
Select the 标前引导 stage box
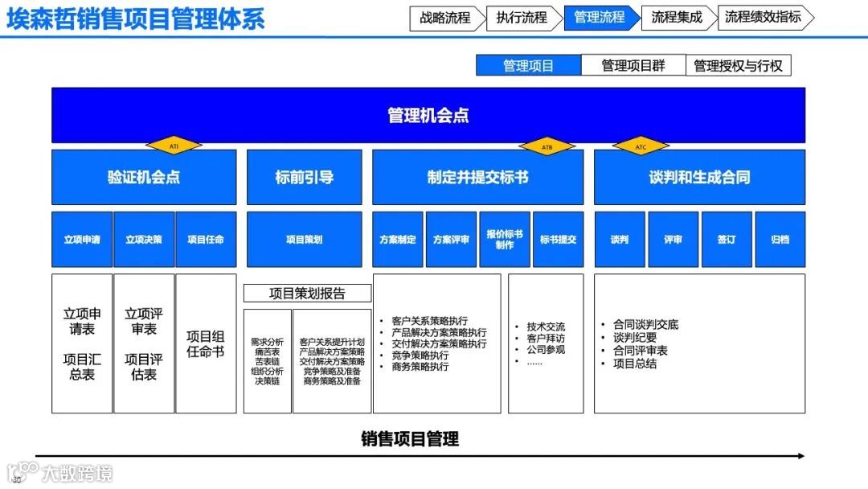[305, 177]
